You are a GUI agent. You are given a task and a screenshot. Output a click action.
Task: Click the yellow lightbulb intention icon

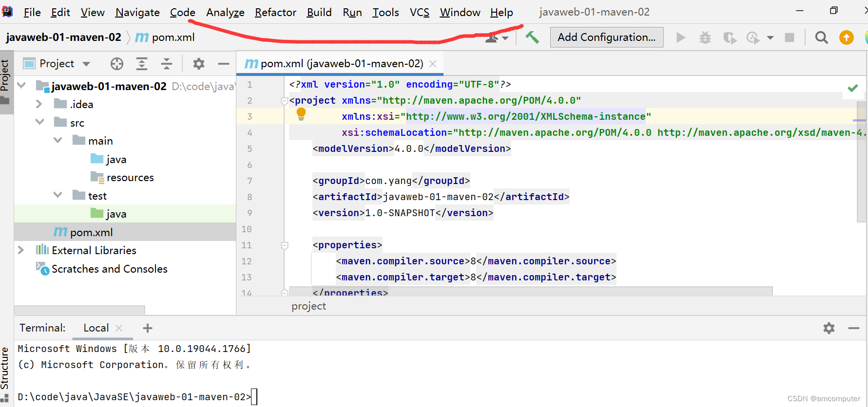(301, 114)
